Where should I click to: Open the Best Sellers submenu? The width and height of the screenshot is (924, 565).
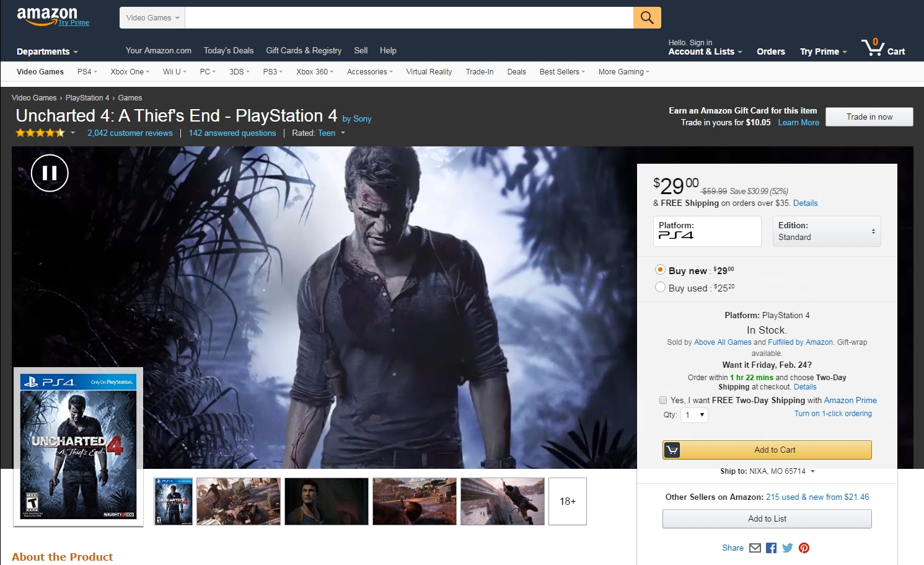(x=562, y=72)
